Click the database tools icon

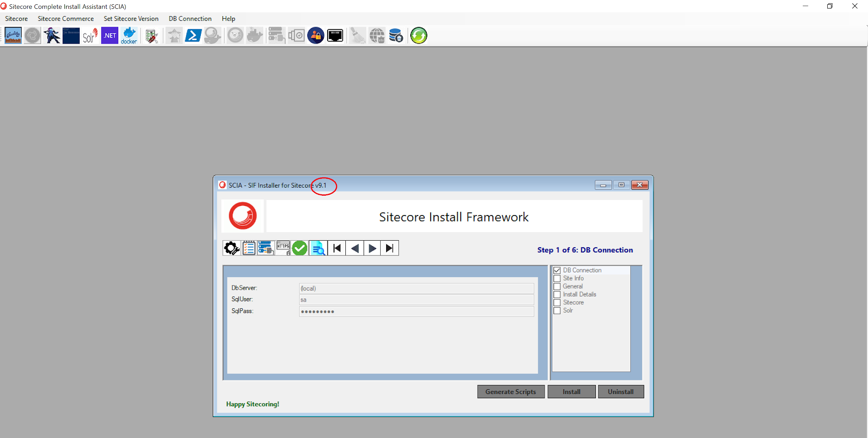pyautogui.click(x=152, y=36)
